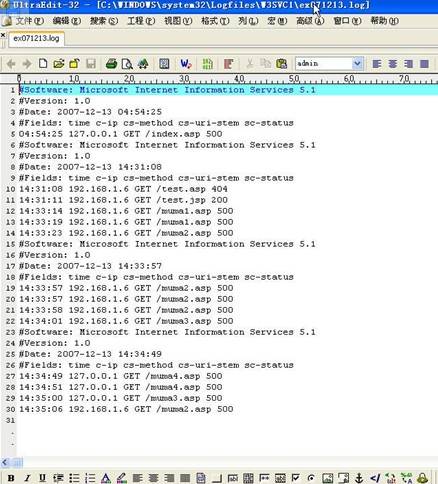Open Print Preview magnifier icon
438x484 pixels.
(127, 63)
